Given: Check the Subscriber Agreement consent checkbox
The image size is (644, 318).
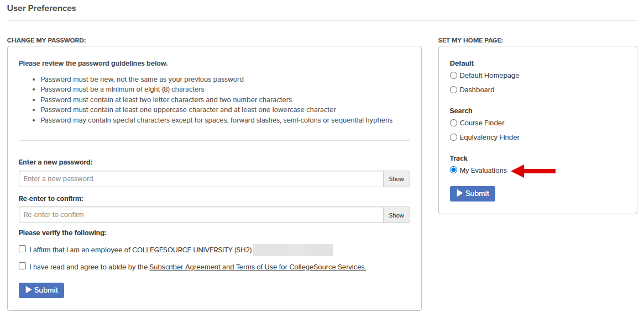Looking at the screenshot, I should pos(22,266).
